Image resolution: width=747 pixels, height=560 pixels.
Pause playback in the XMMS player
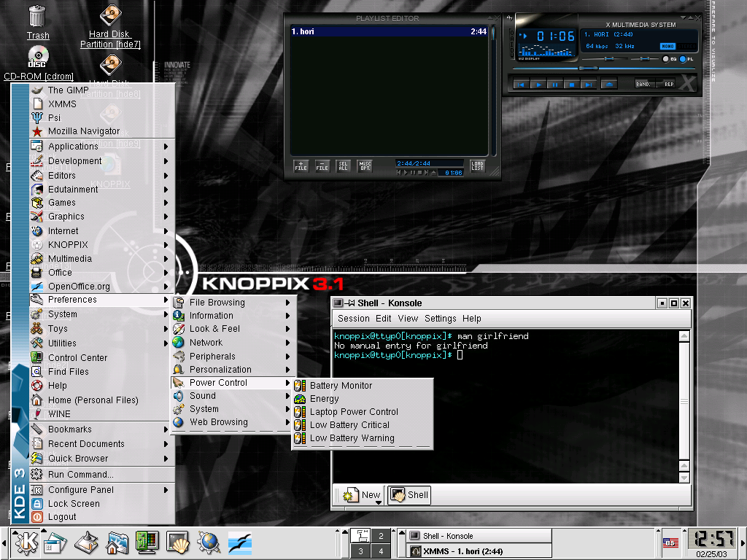click(x=555, y=85)
